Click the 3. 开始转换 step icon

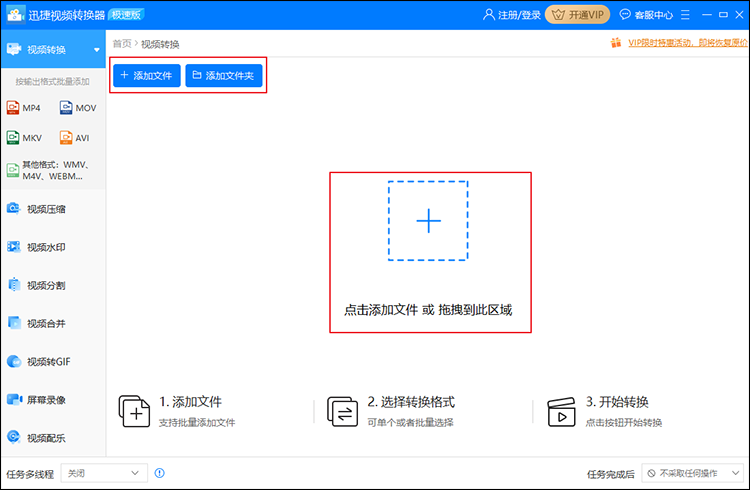coord(561,412)
